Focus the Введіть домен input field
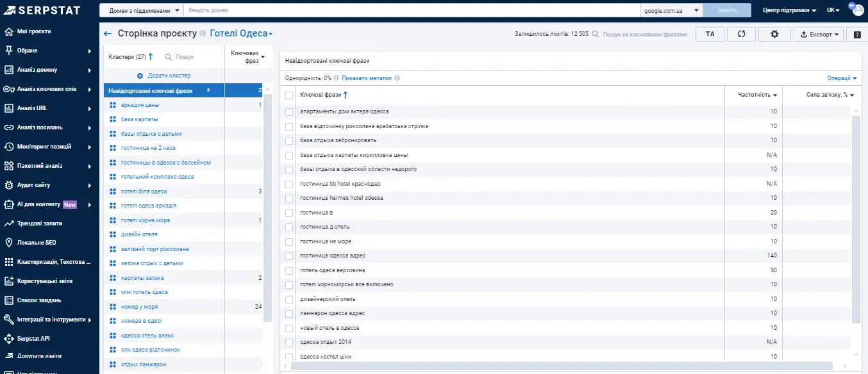This screenshot has width=868, height=374. pos(412,10)
